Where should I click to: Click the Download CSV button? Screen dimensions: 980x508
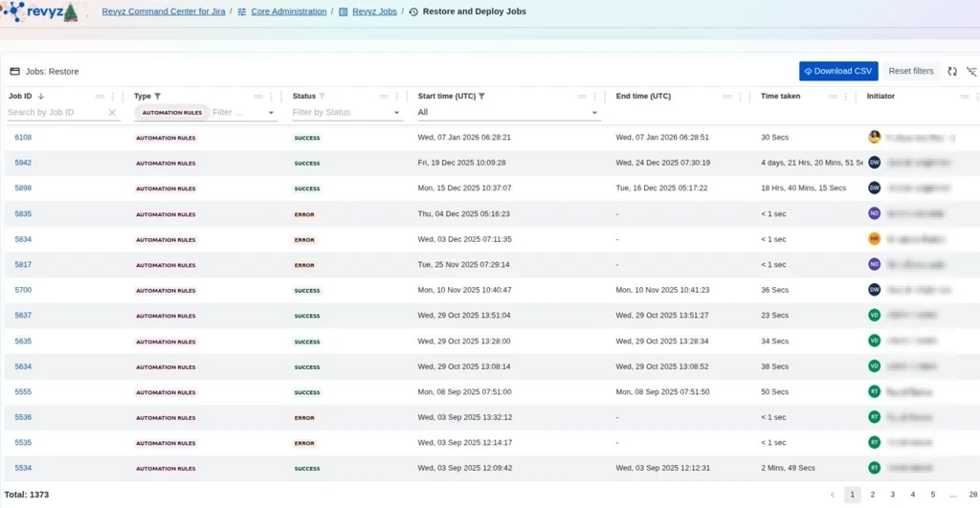click(838, 72)
